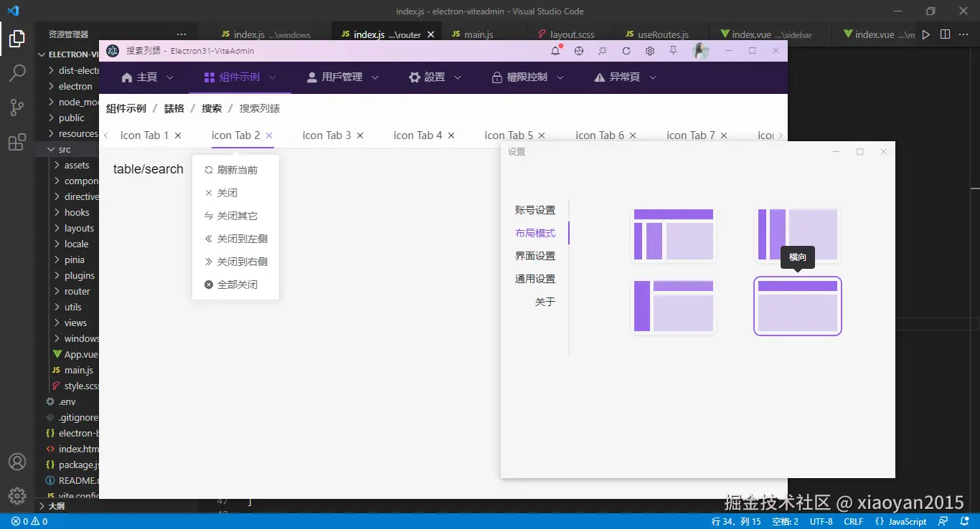Click the refresh icon in the ViteAdmin toolbar
The height and width of the screenshot is (529, 980).
(626, 51)
